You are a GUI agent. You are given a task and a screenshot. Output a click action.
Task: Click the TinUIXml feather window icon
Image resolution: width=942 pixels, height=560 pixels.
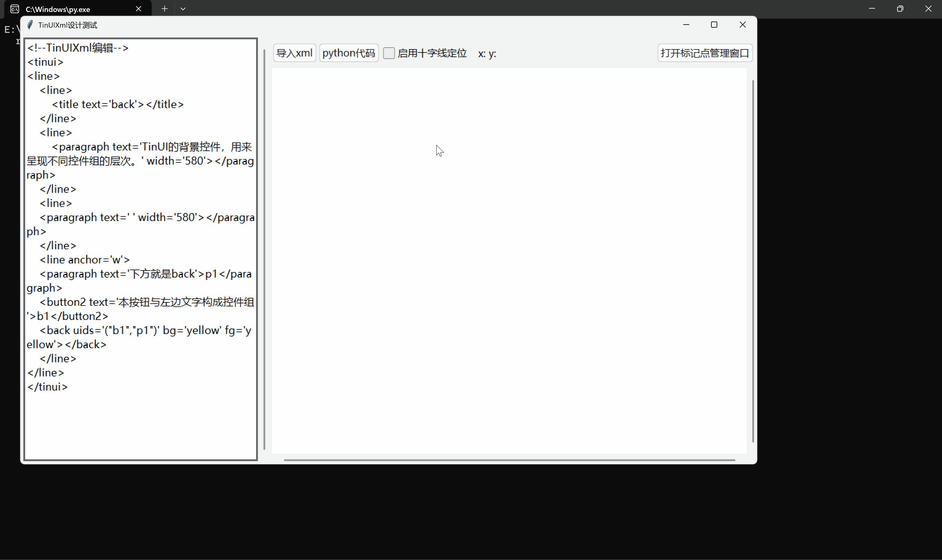(x=30, y=25)
